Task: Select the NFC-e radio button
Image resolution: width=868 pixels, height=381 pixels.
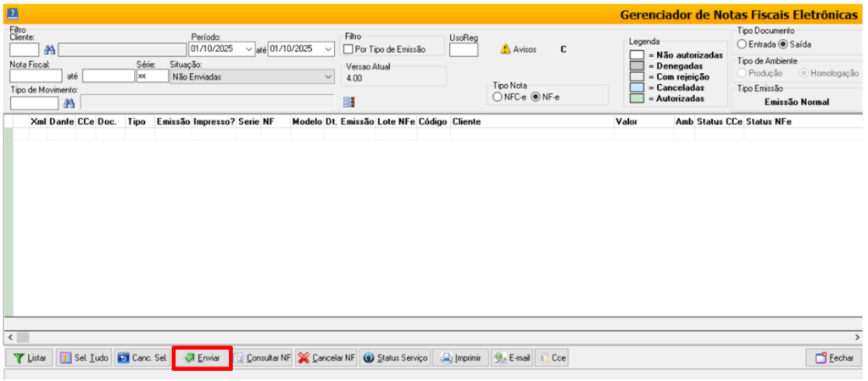Action: click(x=498, y=97)
